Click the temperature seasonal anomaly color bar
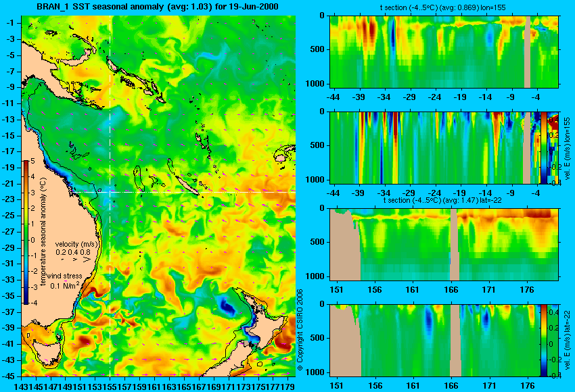Screen dimensions: 575x392 [x=26, y=232]
